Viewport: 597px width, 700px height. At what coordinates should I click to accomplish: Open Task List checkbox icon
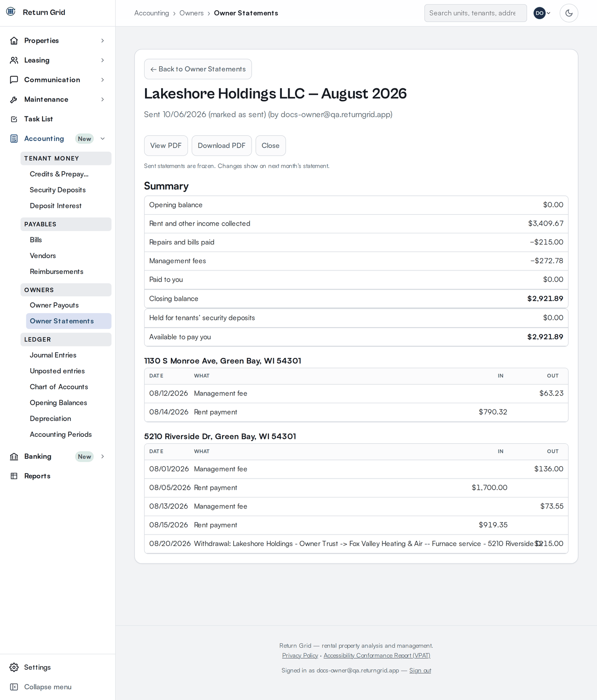pos(14,119)
